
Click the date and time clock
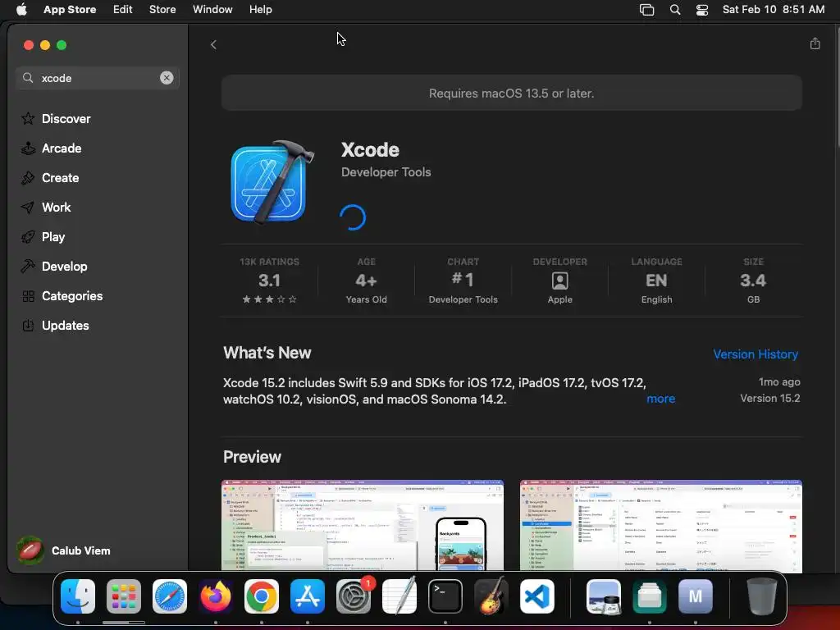773,10
